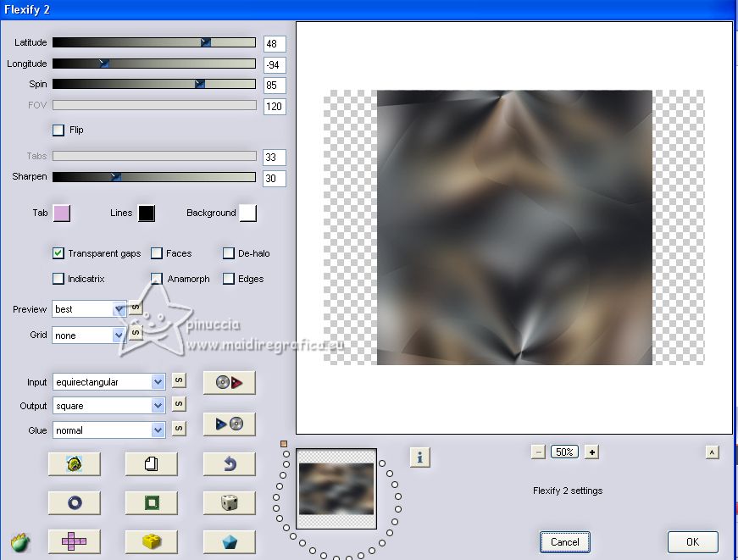Click the zoom in plus button

(591, 452)
